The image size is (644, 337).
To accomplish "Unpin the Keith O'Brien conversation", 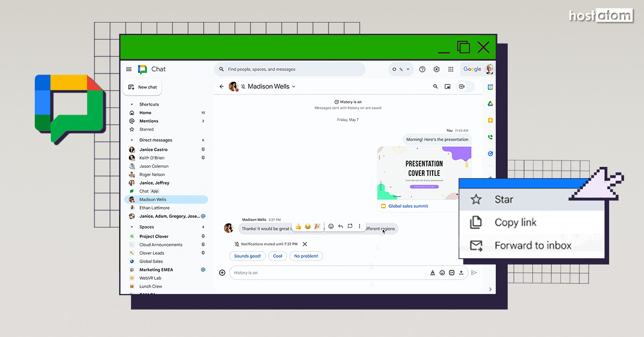I will (202, 158).
